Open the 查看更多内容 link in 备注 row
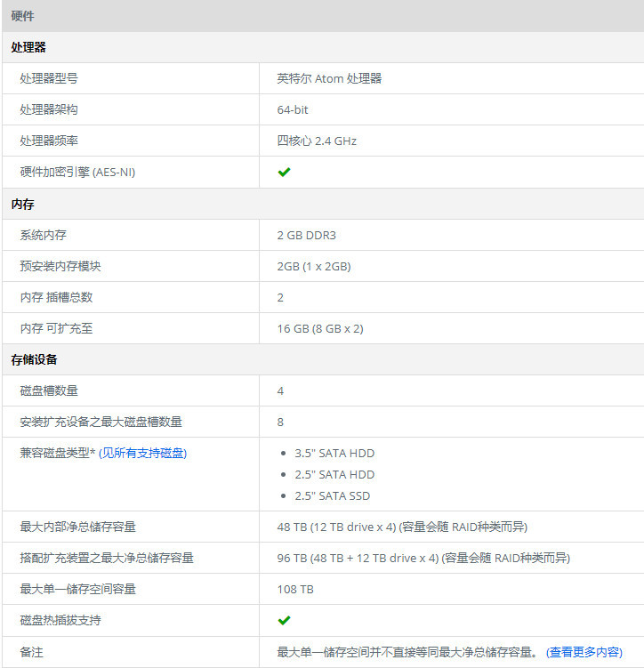The width and height of the screenshot is (644, 668). (x=584, y=652)
